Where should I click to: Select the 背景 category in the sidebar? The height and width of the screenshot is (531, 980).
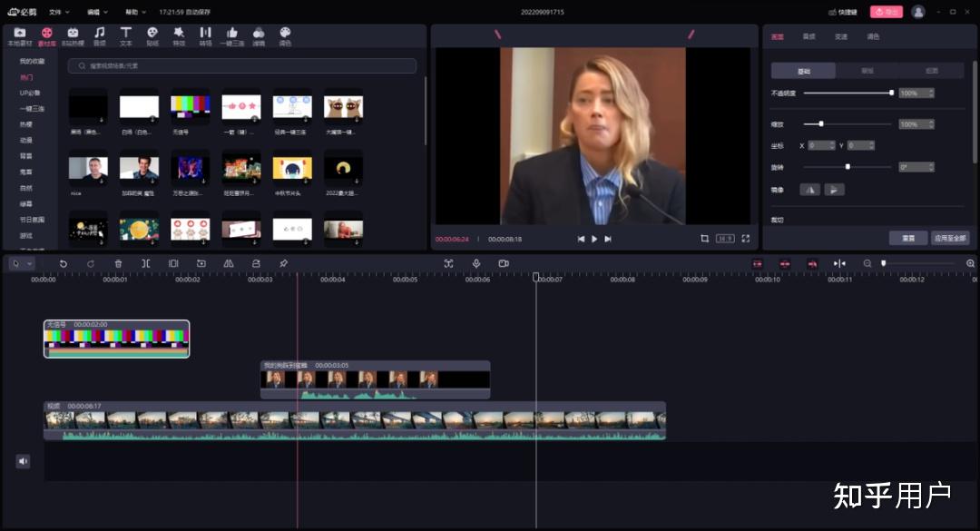tap(26, 156)
